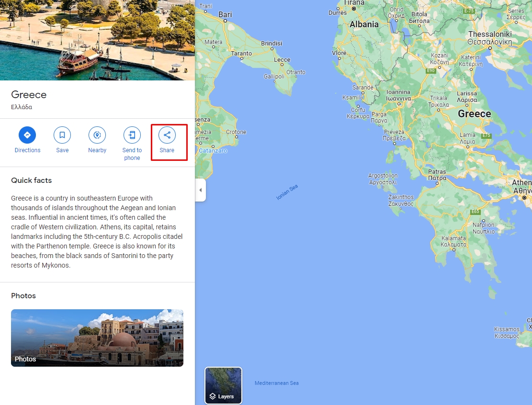
Task: Open the Nearby search icon
Action: pos(97,135)
